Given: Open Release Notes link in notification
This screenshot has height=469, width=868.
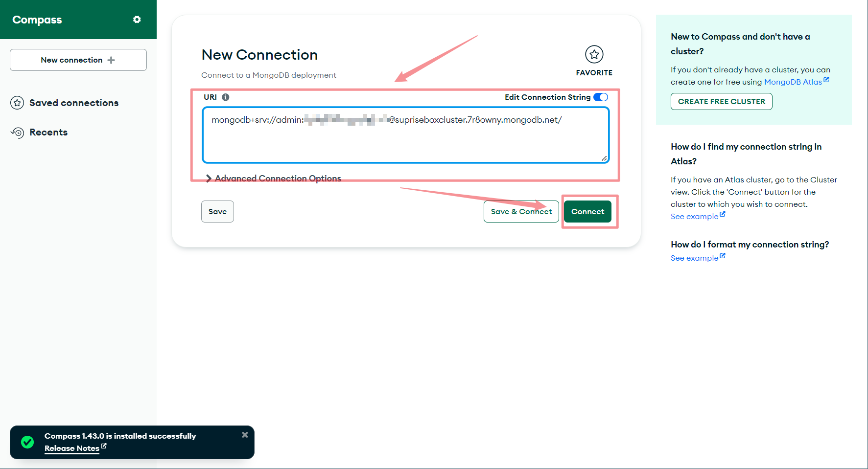Looking at the screenshot, I should coord(75,448).
